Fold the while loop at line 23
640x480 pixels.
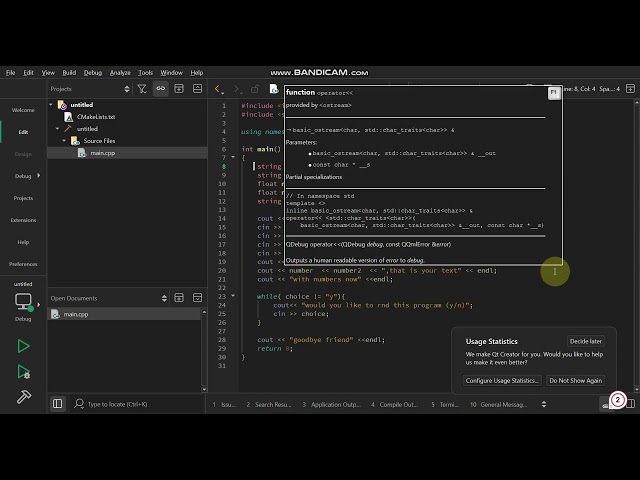(x=233, y=296)
